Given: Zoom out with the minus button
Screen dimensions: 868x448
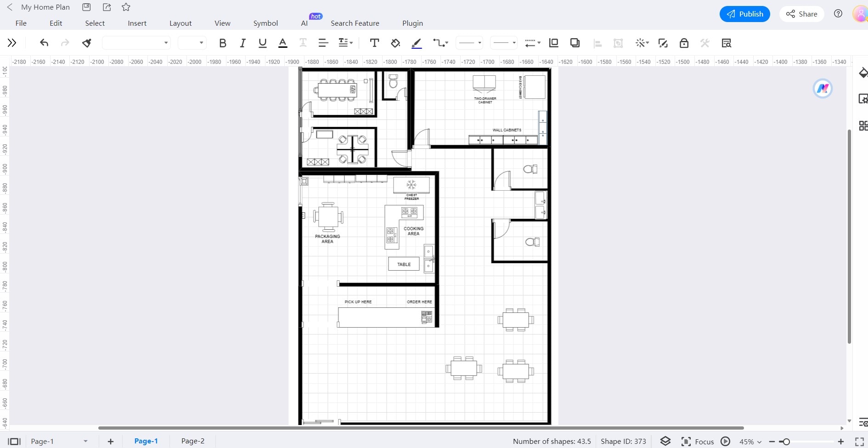Looking at the screenshot, I should point(772,442).
